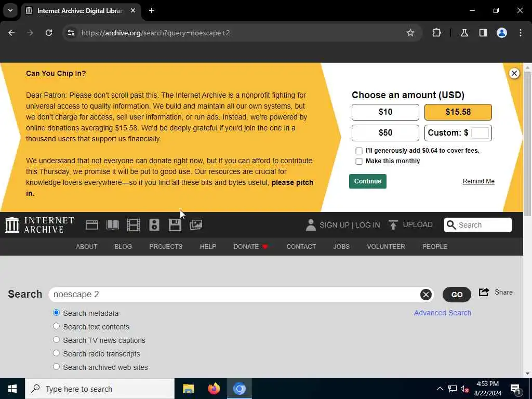The image size is (532, 399).
Task: Select Search TV news captions option
Action: pyautogui.click(x=56, y=340)
